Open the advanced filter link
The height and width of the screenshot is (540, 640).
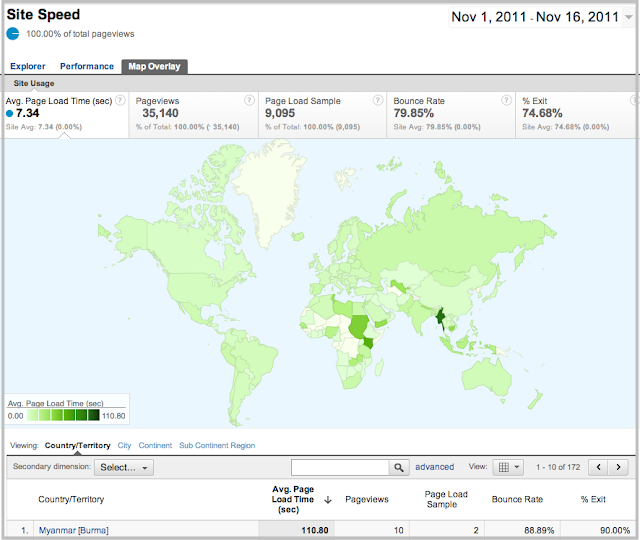coord(435,467)
